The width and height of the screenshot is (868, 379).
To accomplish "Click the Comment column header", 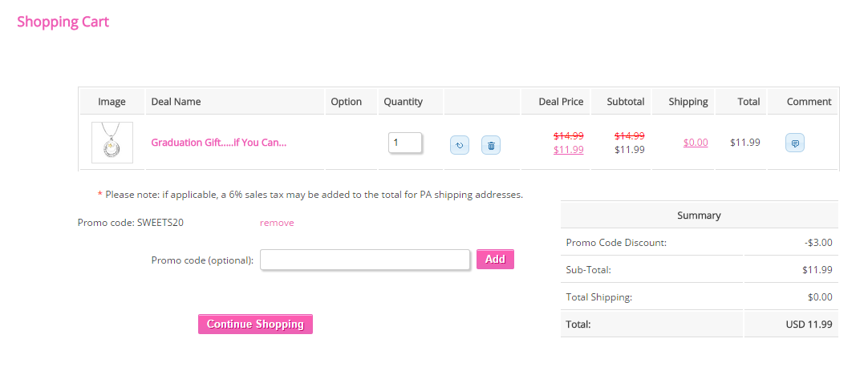I will (809, 102).
